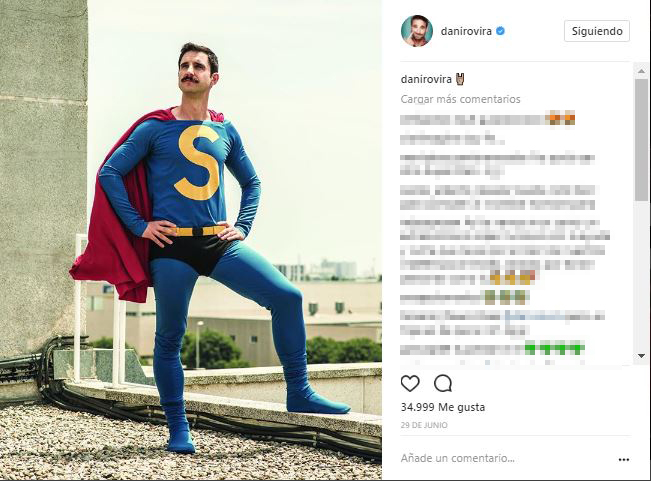The width and height of the screenshot is (651, 481).
Task: Click the scrollbar up arrow
Action: click(x=641, y=71)
